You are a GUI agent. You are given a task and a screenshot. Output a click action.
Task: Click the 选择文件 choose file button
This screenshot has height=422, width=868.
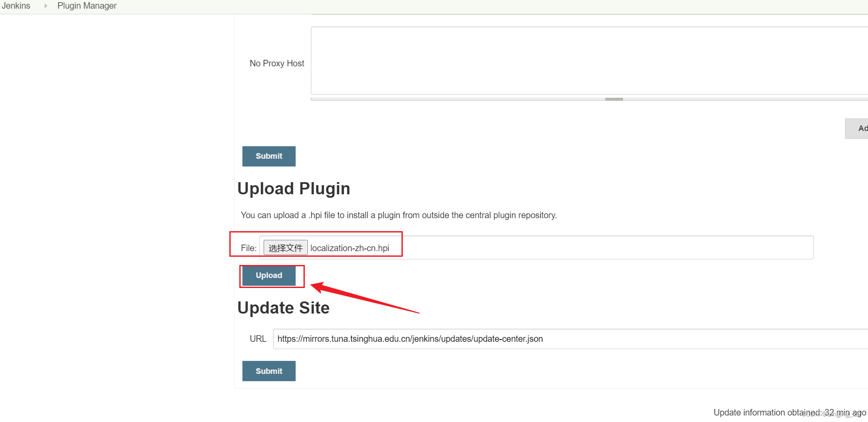[285, 248]
